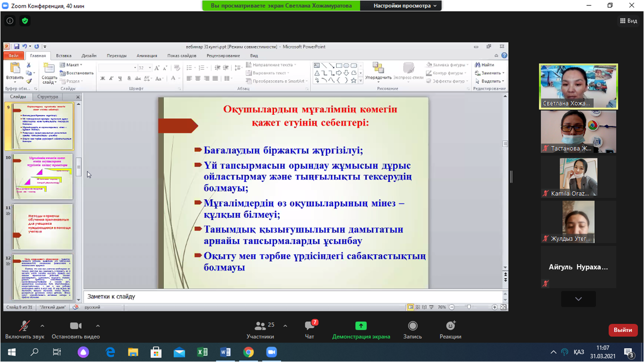This screenshot has height=362, width=644.
Task: Click the green encryption shield icon
Action: point(25,21)
